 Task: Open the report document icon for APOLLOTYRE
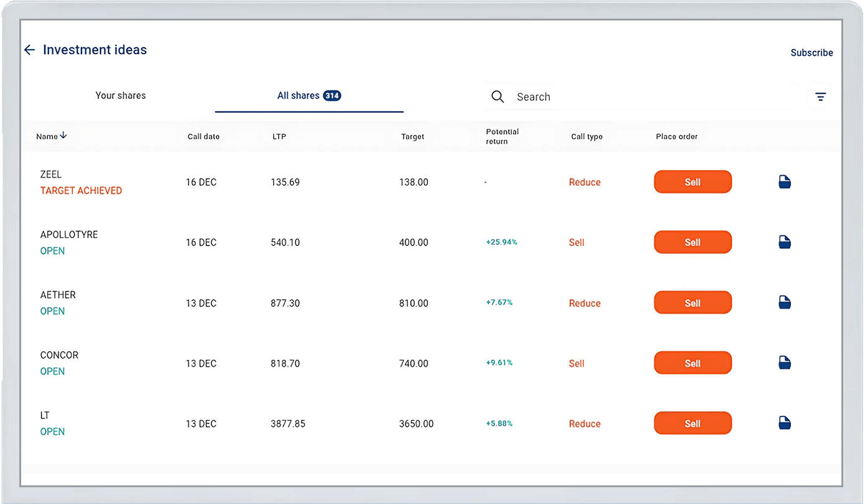(785, 242)
